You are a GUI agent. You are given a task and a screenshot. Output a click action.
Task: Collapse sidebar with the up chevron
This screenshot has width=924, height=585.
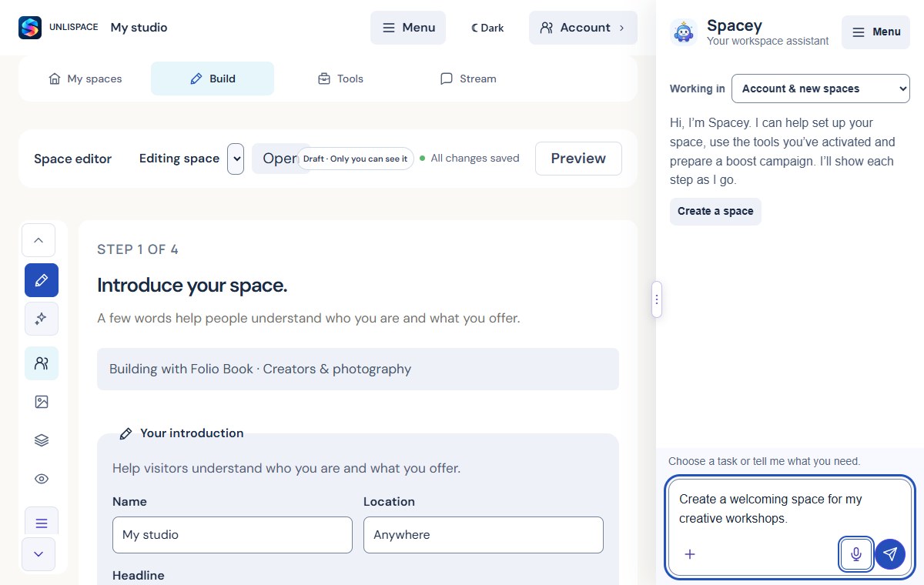(x=38, y=240)
